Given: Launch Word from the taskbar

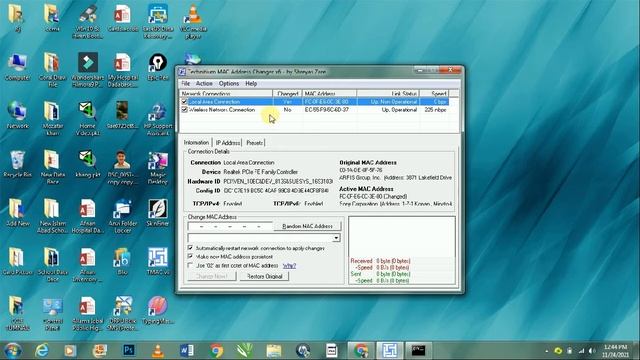Looking at the screenshot, I should point(187,350).
